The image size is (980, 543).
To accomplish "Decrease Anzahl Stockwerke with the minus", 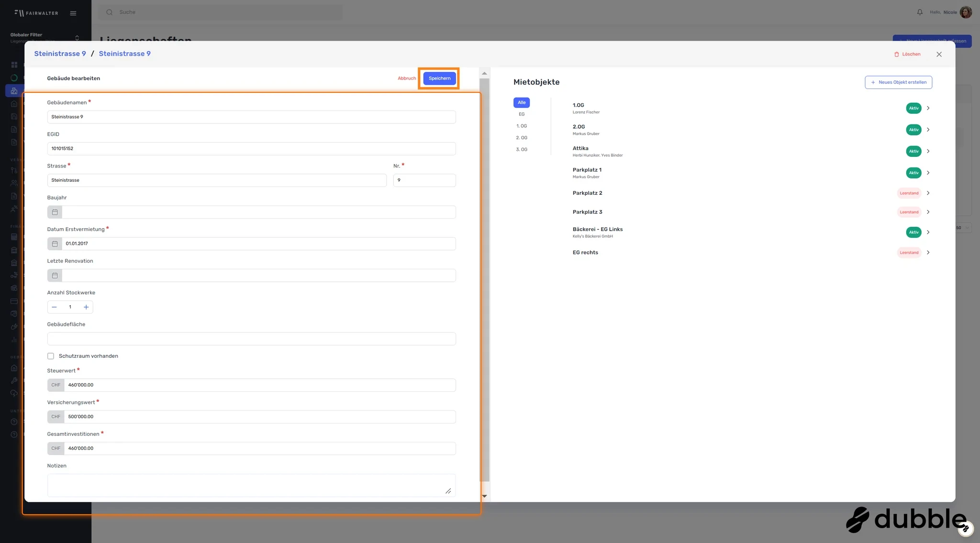I will pyautogui.click(x=54, y=307).
